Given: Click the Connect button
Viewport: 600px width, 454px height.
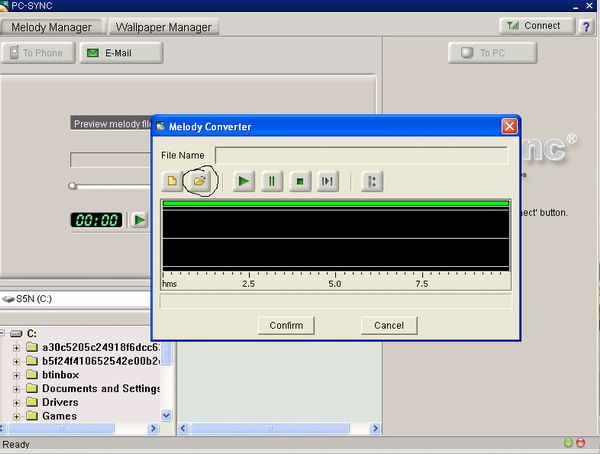Looking at the screenshot, I should tap(537, 26).
